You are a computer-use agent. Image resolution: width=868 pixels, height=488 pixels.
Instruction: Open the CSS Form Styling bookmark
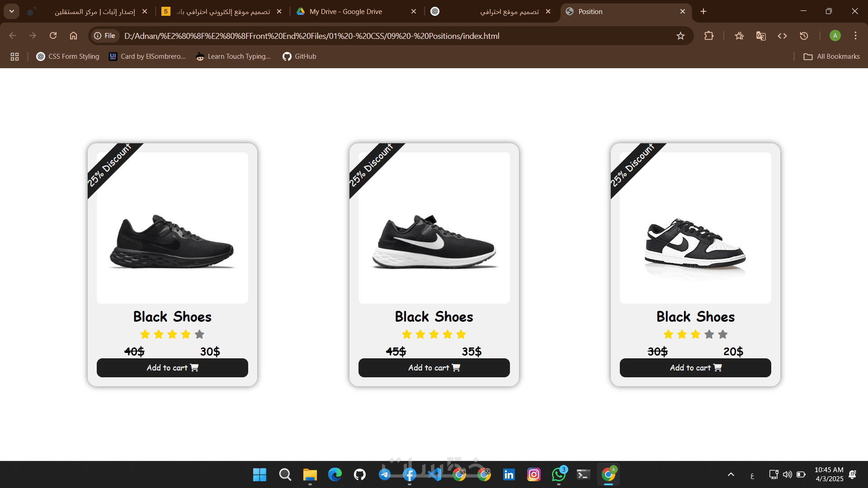tap(68, 56)
